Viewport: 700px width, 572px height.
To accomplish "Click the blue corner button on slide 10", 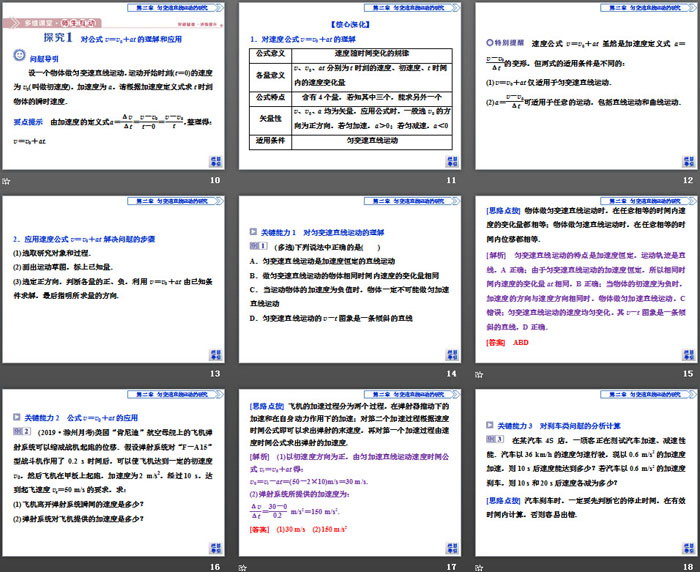I will click(214, 161).
